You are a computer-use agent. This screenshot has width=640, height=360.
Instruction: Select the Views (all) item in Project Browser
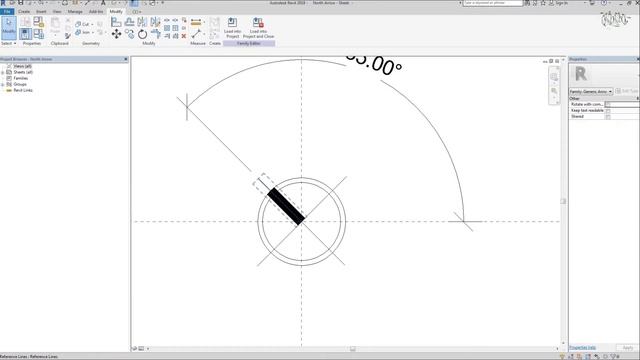[22, 66]
